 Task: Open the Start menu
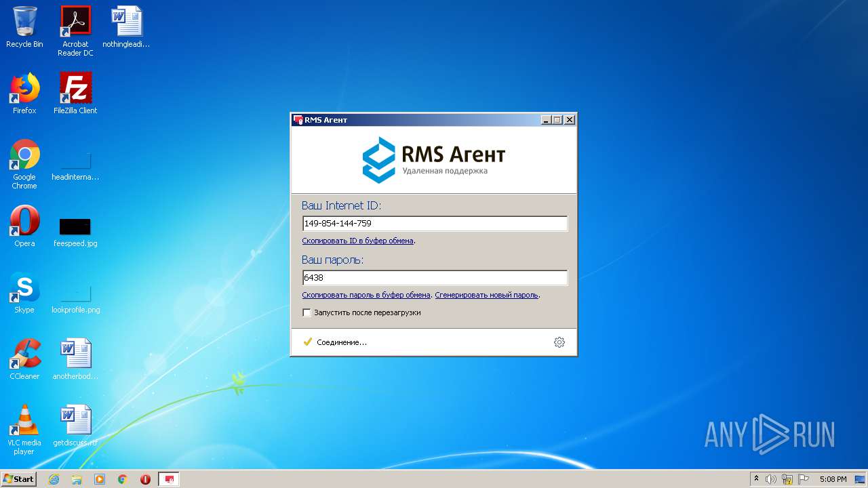[x=18, y=479]
